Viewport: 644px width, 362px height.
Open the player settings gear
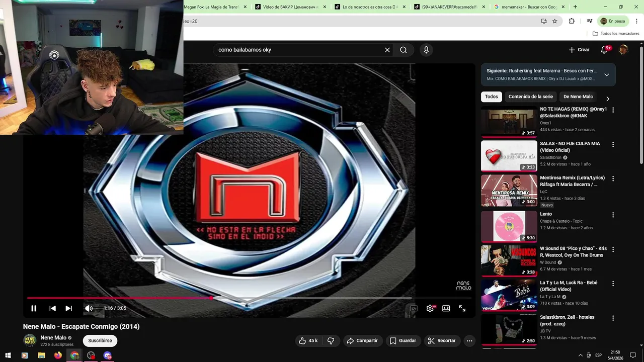(430, 308)
